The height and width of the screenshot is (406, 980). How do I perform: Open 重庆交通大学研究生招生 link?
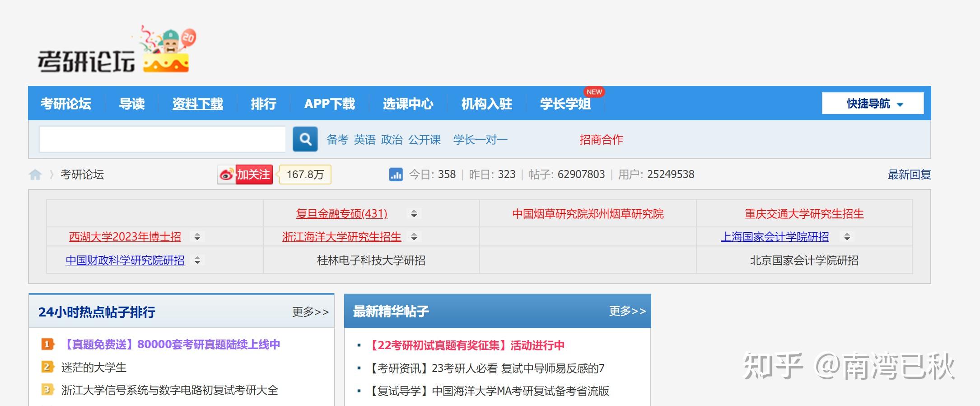pos(804,213)
